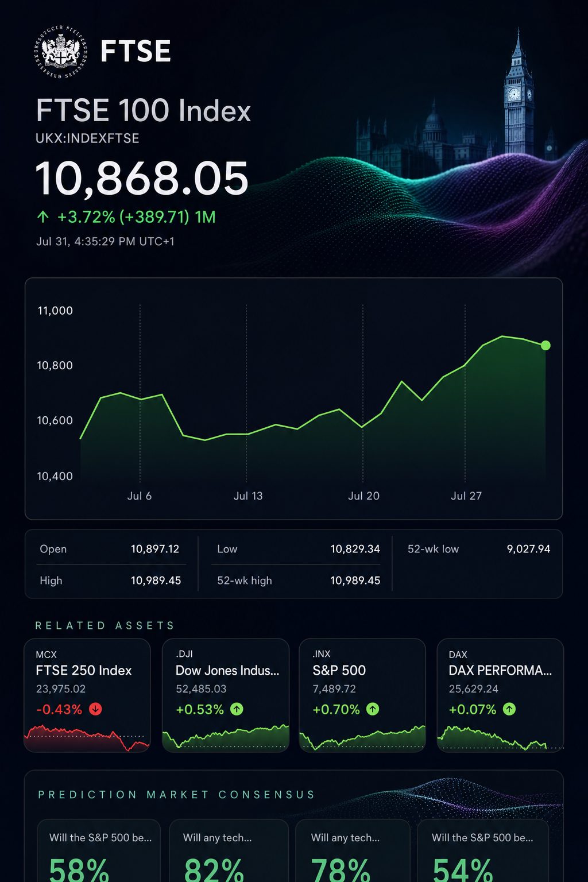
Task: Click the FTSE 100 Index title
Action: (144, 110)
